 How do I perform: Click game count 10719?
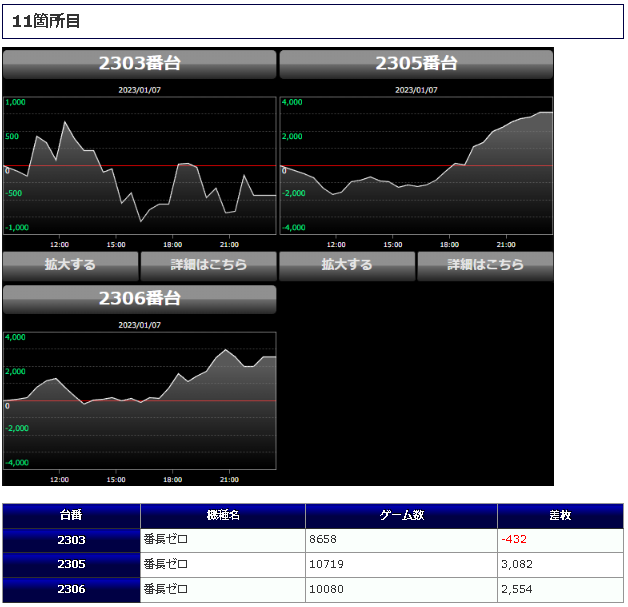click(x=326, y=565)
